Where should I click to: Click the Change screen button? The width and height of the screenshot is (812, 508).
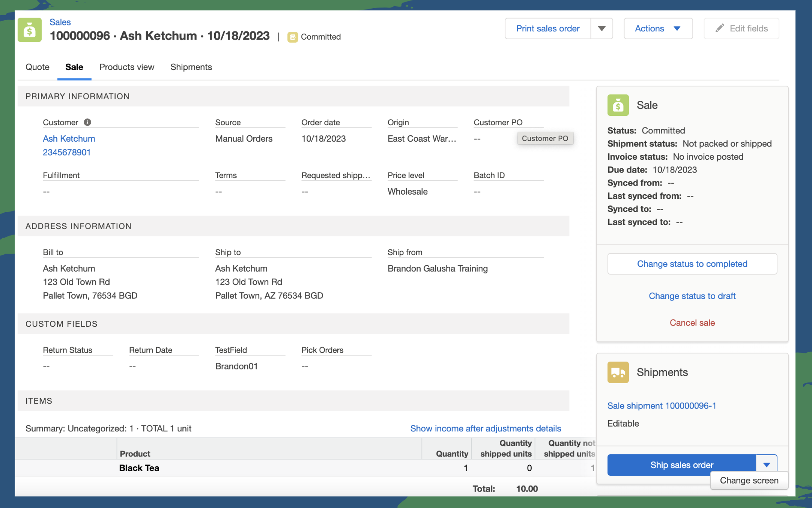[749, 480]
